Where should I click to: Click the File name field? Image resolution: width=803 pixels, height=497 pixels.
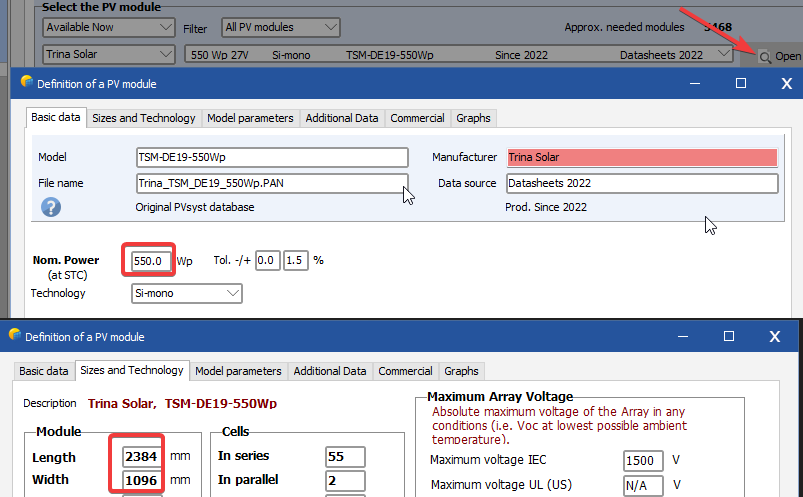pyautogui.click(x=272, y=183)
